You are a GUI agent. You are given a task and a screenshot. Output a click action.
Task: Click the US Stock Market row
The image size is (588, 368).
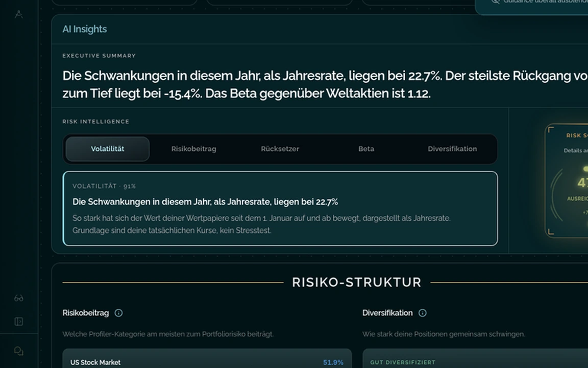(x=207, y=359)
